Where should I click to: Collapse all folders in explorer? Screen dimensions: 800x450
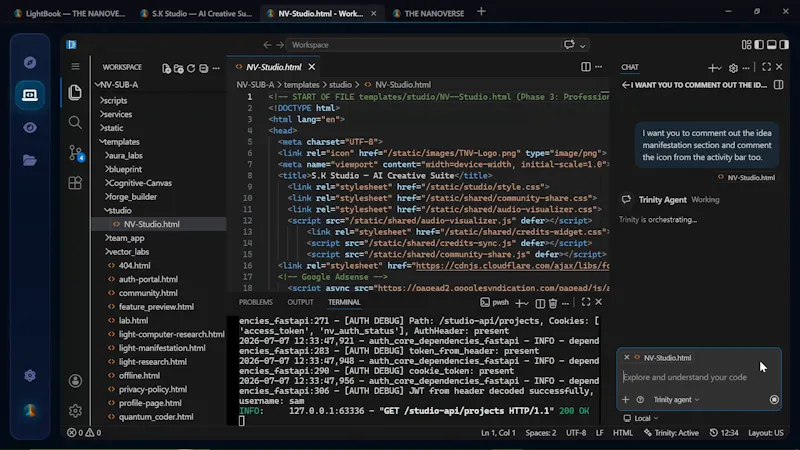pos(204,68)
